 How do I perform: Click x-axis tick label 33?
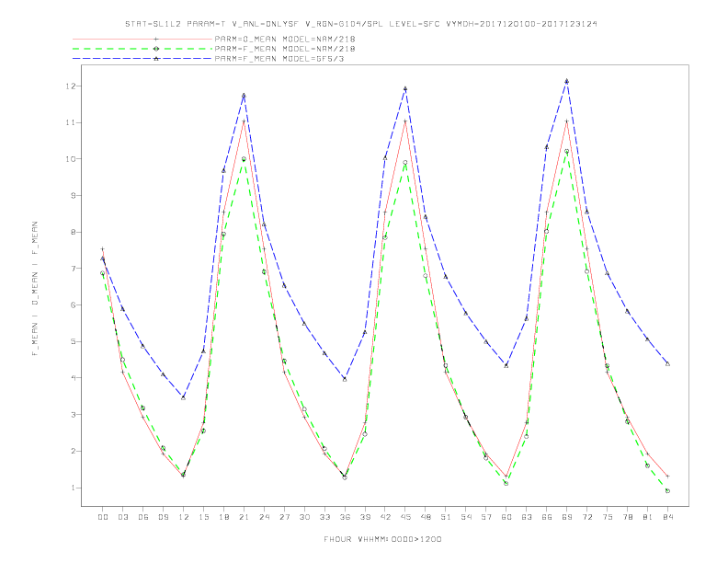pyautogui.click(x=324, y=517)
